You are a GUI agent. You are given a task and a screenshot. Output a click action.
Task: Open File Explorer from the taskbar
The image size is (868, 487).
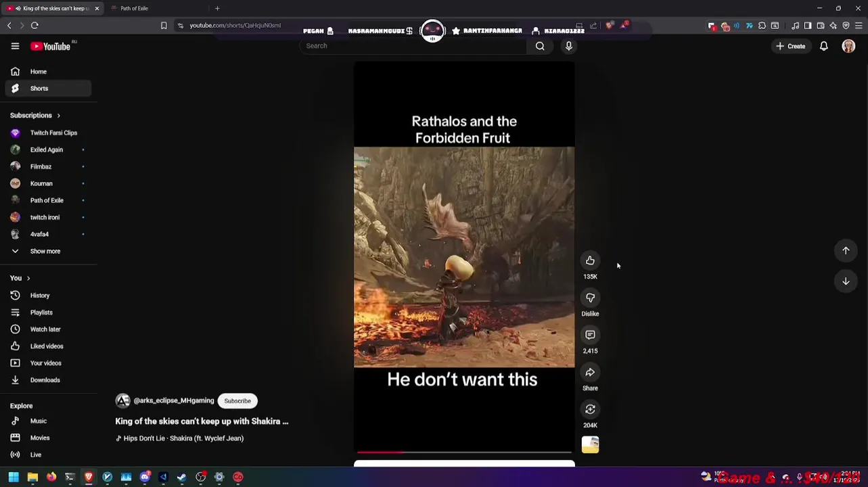pos(32,478)
